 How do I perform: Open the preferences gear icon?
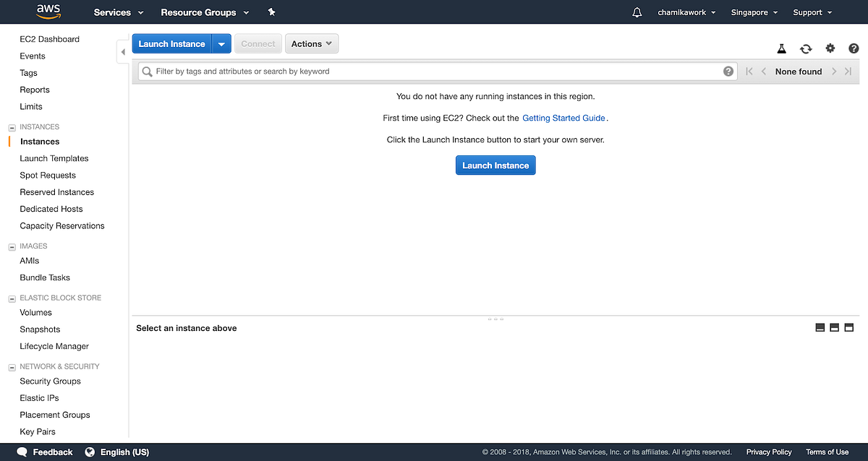(x=830, y=48)
